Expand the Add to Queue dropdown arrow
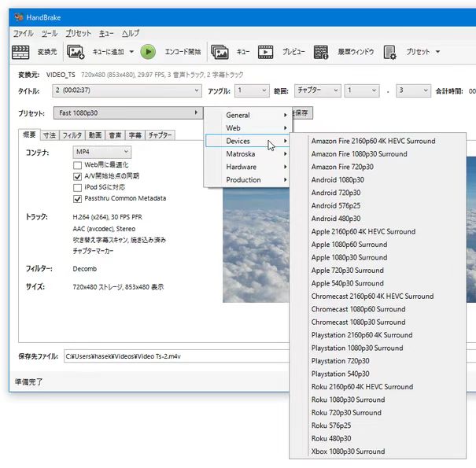Screen dimensions: 476x468 point(131,52)
